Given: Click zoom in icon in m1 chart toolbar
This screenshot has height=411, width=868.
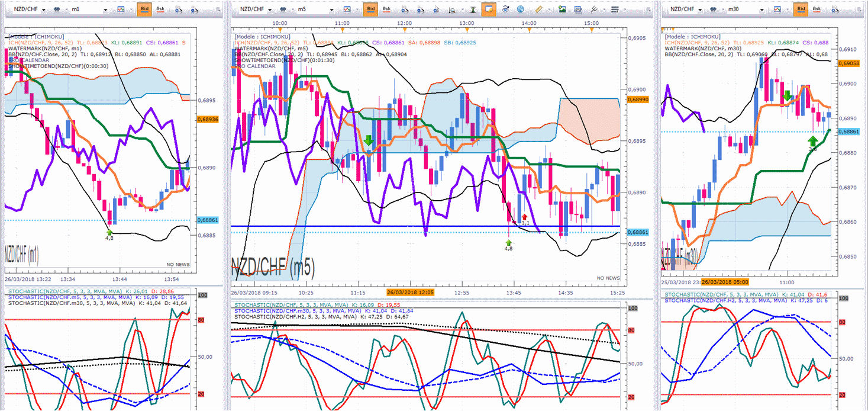Looking at the screenshot, I should (179, 9).
